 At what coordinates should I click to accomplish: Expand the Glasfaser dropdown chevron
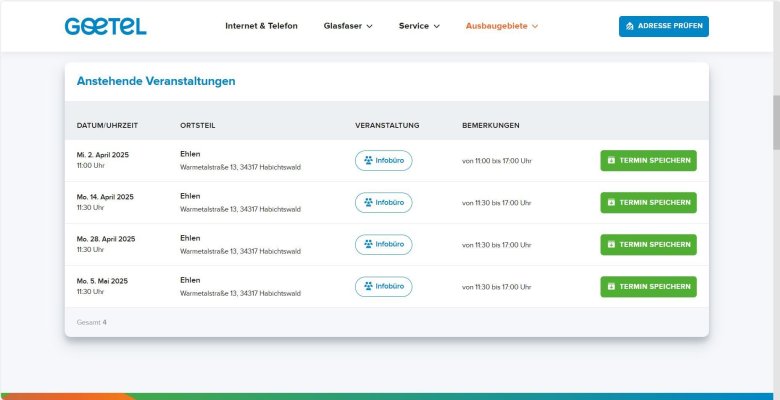pos(369,26)
